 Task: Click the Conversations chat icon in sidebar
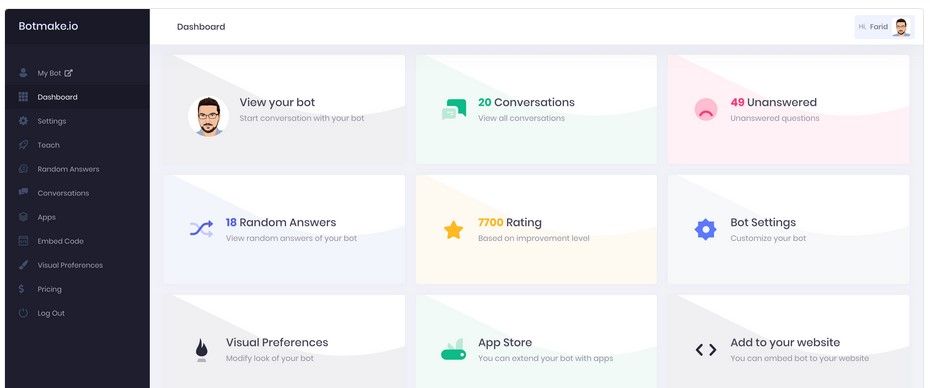tap(23, 193)
